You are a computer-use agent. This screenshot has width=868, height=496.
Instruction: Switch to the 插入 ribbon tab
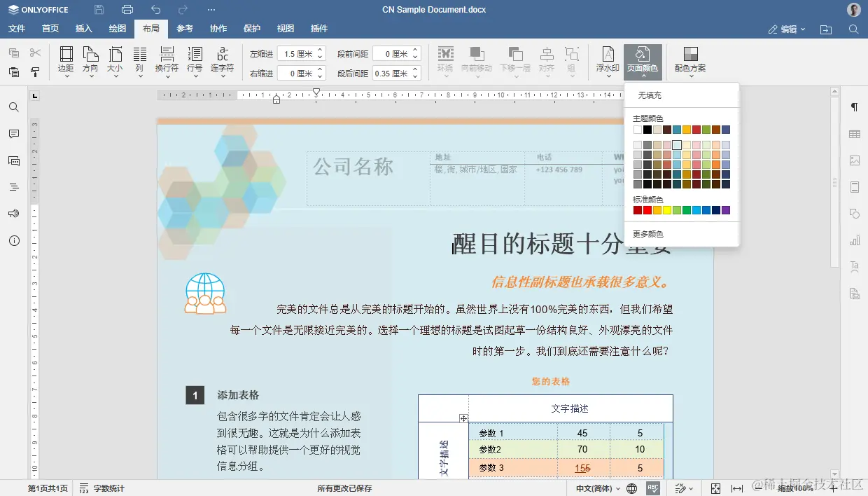pos(83,29)
